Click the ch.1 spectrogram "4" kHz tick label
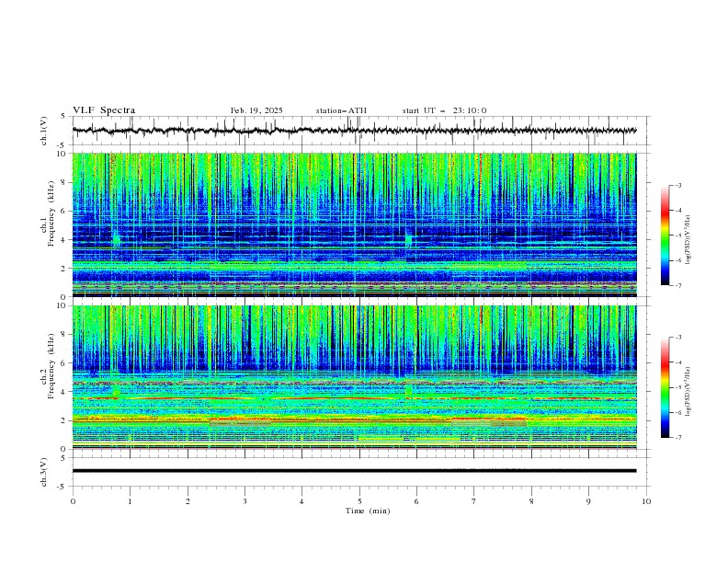Image resolution: width=728 pixels, height=563 pixels. [x=65, y=240]
